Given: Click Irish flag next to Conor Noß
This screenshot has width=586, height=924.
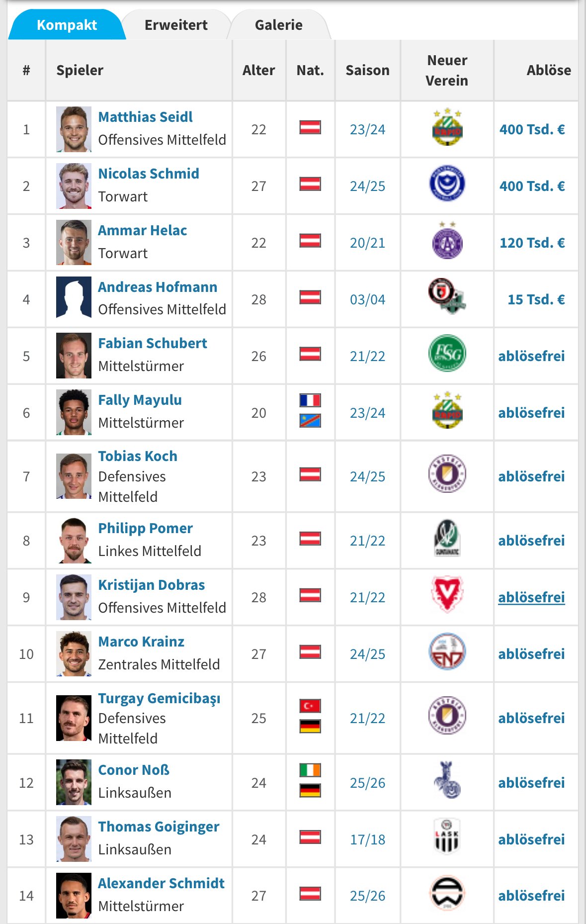Looking at the screenshot, I should 310,770.
